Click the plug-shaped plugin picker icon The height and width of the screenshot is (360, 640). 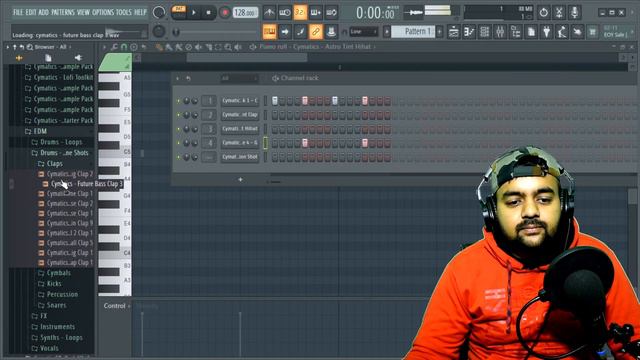547,31
